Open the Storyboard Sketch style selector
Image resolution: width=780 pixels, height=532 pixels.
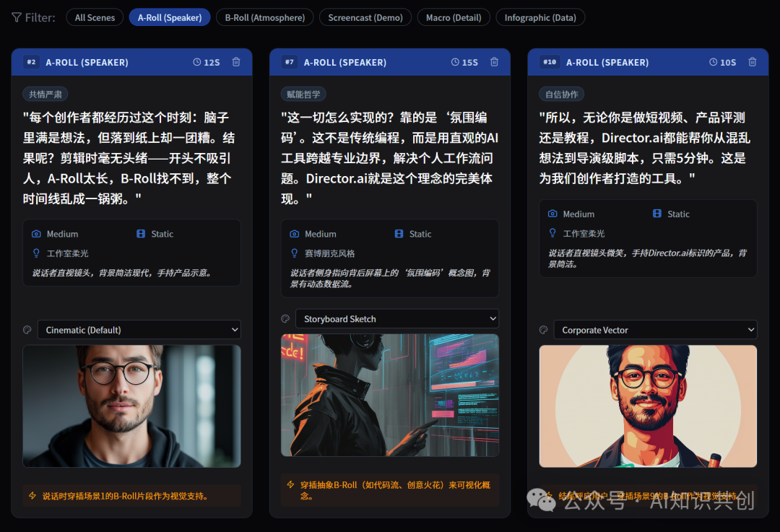396,318
